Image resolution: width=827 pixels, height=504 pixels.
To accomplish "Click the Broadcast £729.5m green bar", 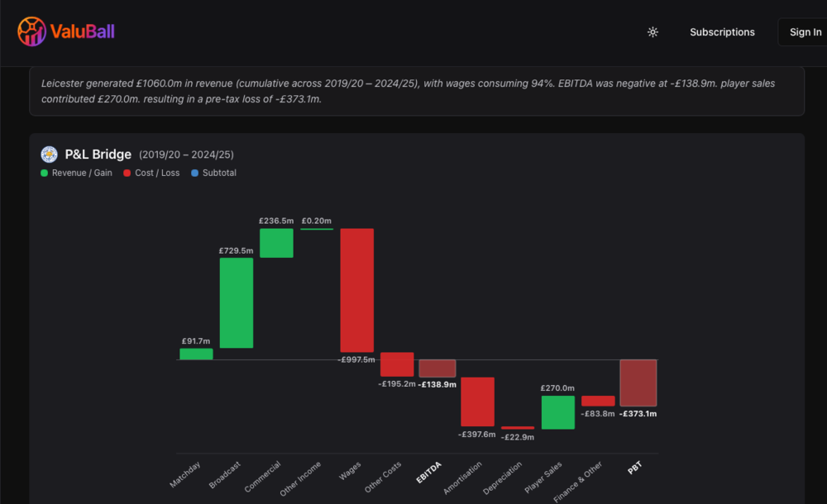I will click(x=237, y=302).
